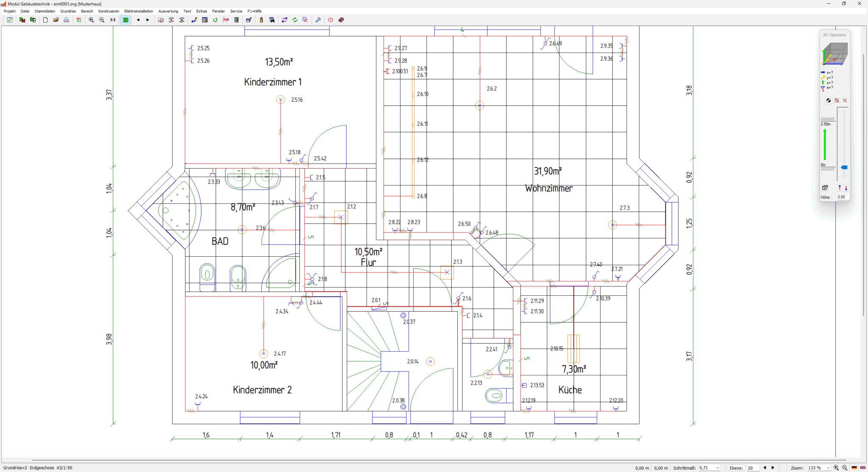Toggle the 3D view button in the toolbar
Viewport: 868px width, 472px height.
[125, 20]
